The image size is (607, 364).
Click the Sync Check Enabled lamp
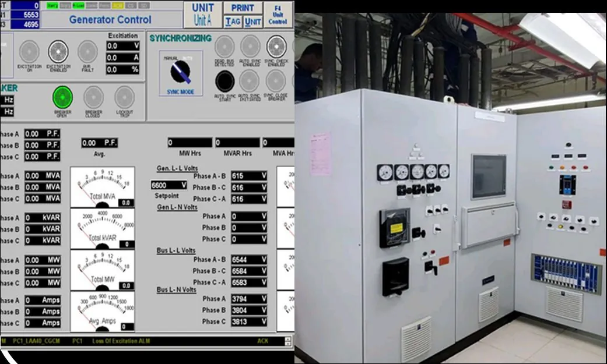[276, 47]
